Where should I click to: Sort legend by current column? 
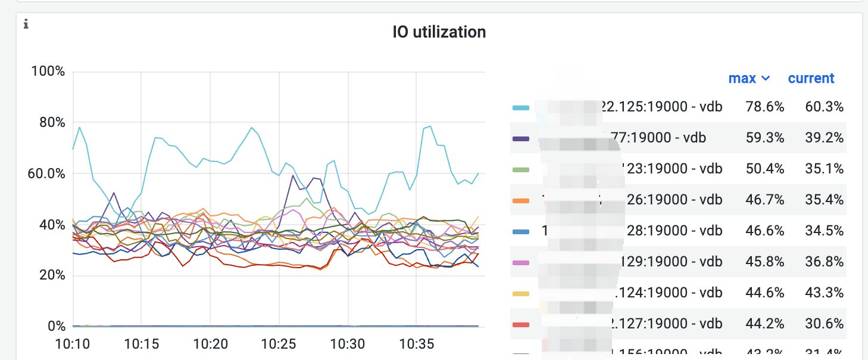tap(811, 78)
